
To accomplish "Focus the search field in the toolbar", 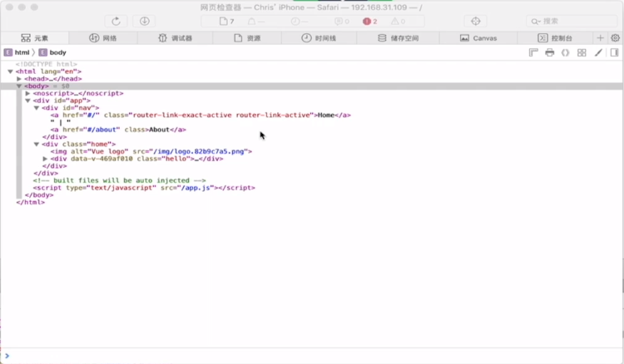I will [x=572, y=21].
